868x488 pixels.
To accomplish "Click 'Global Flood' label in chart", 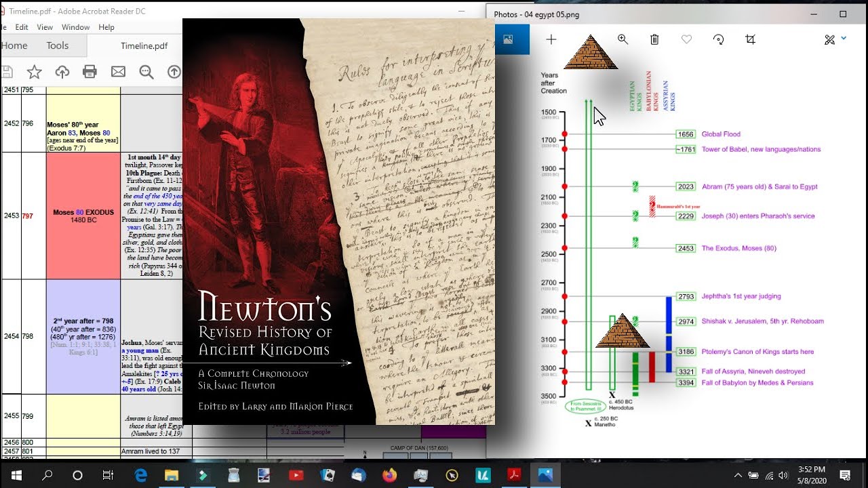I will [x=721, y=134].
